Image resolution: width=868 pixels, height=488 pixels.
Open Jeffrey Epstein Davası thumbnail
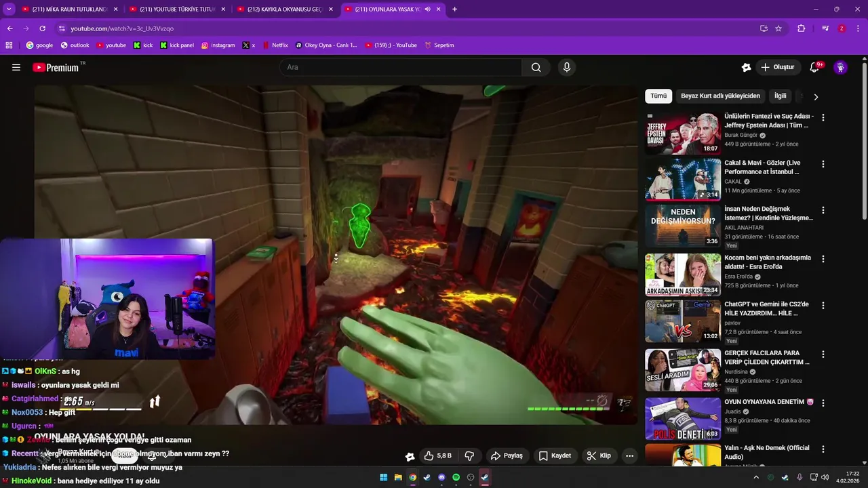(683, 133)
